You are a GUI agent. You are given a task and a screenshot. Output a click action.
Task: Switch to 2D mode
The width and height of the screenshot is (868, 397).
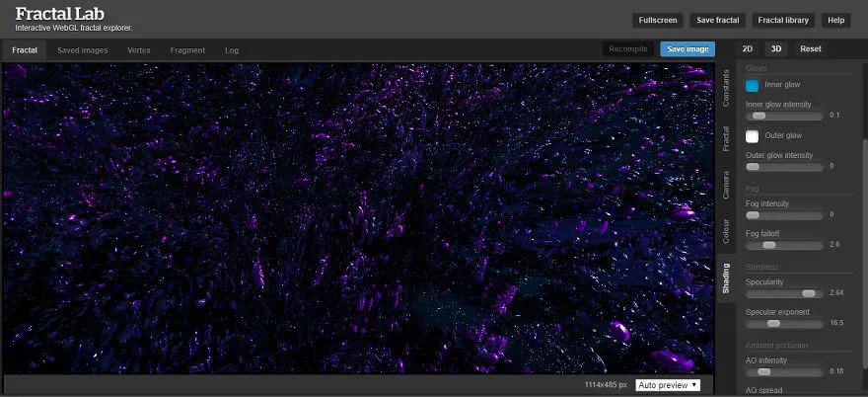(748, 48)
